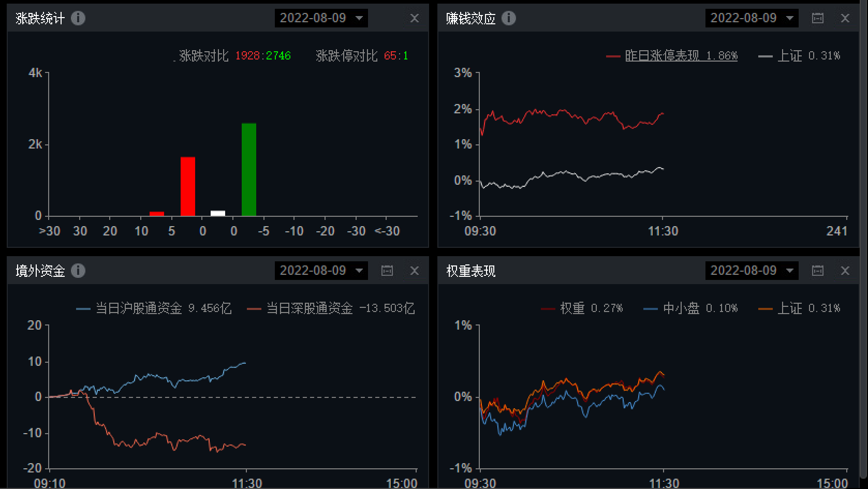
Task: Toggle the 权重 0.27% legend series
Action: (582, 308)
